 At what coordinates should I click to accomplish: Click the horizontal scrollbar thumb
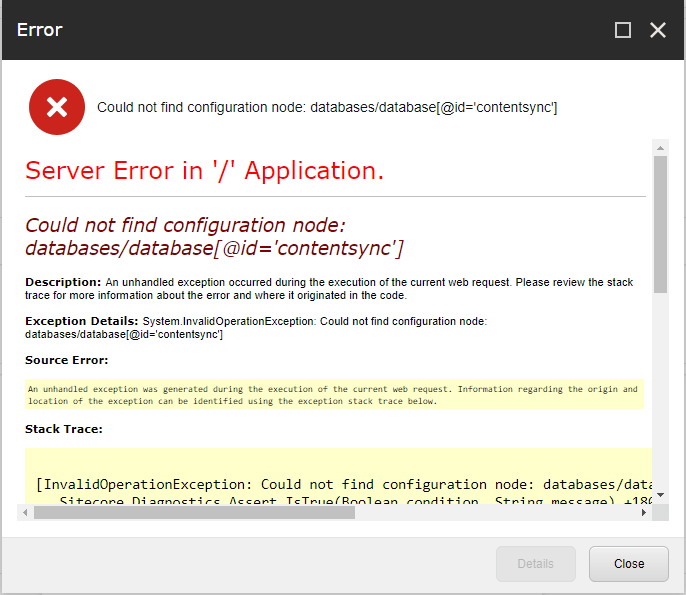click(194, 512)
